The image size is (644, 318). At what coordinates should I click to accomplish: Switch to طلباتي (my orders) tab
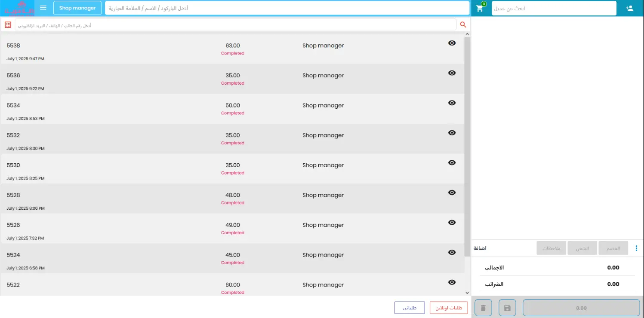pos(409,308)
